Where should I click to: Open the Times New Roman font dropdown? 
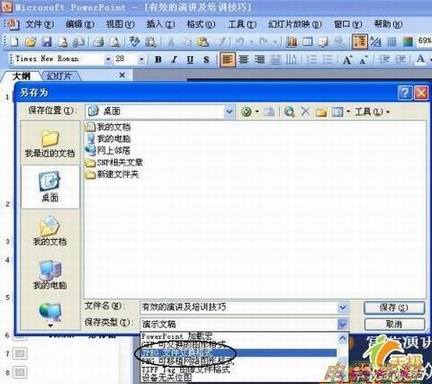click(x=108, y=60)
